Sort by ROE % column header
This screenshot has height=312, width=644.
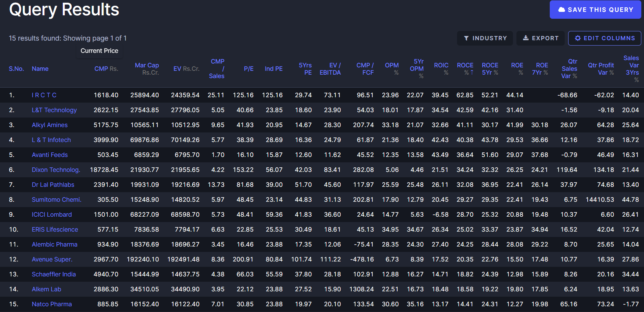517,69
